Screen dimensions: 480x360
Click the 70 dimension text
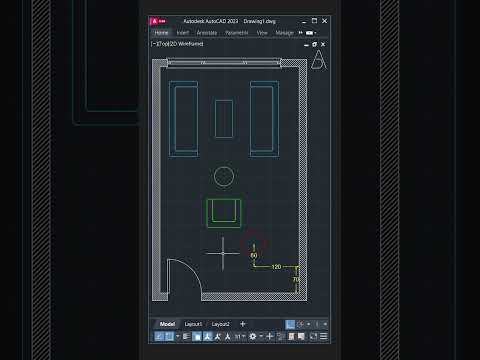(296, 279)
